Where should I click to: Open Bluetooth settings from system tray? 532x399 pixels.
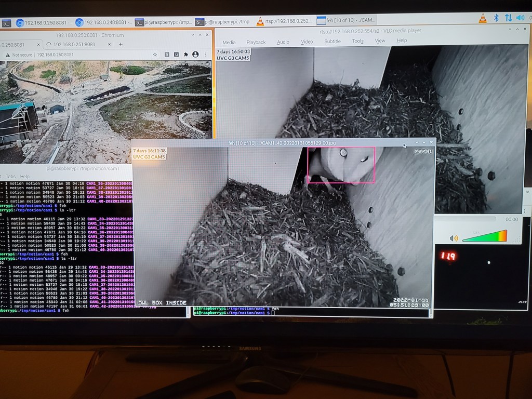click(496, 18)
